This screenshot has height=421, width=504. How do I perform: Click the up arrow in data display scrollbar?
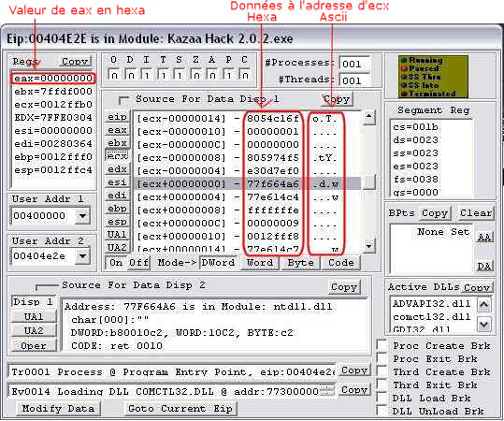click(369, 117)
